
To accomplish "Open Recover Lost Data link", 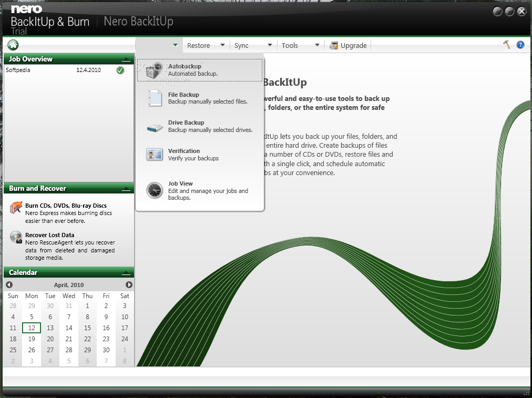I will click(49, 235).
